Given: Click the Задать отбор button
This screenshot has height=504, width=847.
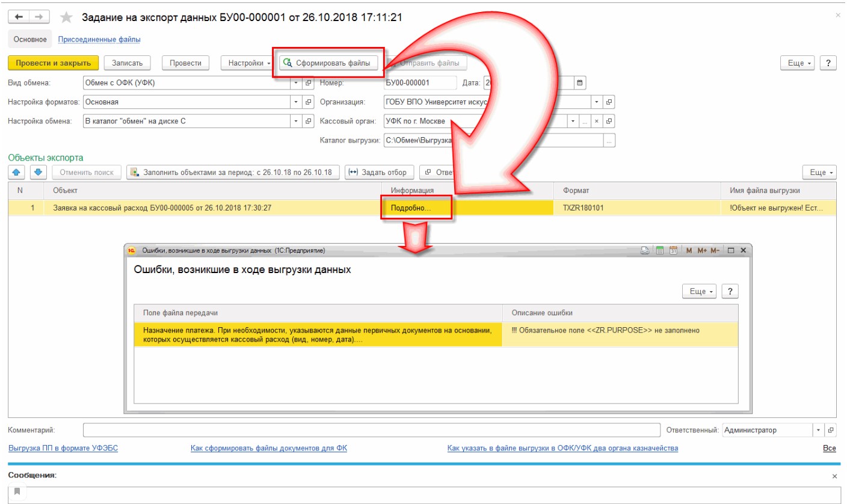Looking at the screenshot, I should [x=379, y=172].
